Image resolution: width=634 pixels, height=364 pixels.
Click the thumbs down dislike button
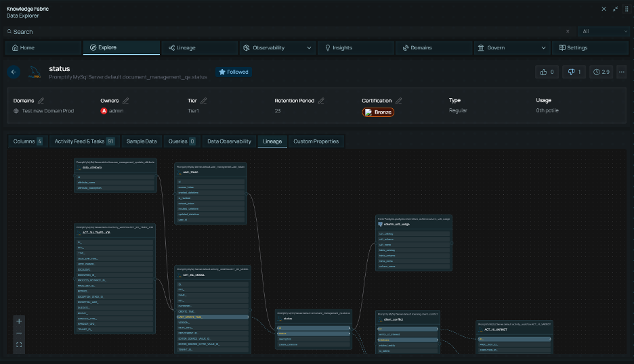click(574, 72)
